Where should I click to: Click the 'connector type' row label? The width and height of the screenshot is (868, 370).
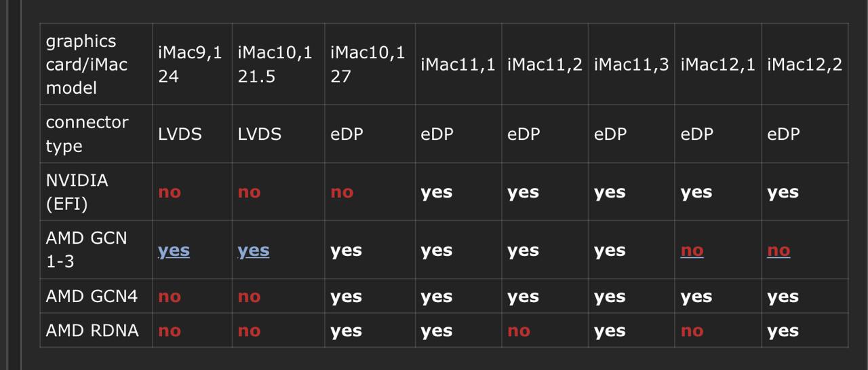(x=96, y=134)
